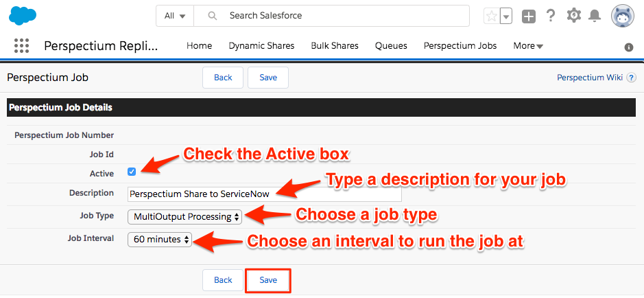The height and width of the screenshot is (298, 644).
Task: Click the bottom Back button
Action: 223,280
